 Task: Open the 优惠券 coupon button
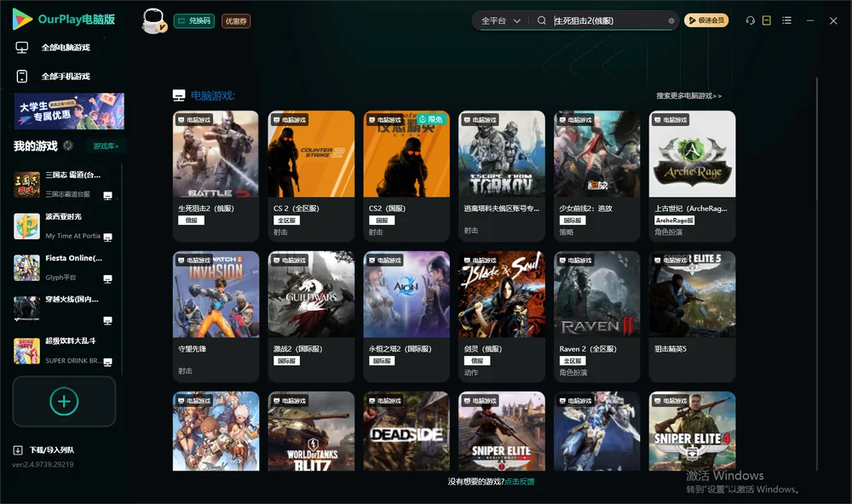tap(236, 20)
